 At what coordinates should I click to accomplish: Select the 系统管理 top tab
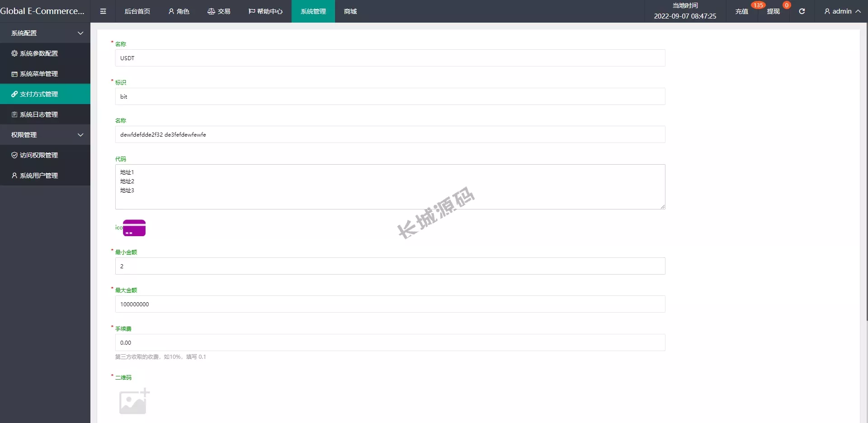point(313,11)
